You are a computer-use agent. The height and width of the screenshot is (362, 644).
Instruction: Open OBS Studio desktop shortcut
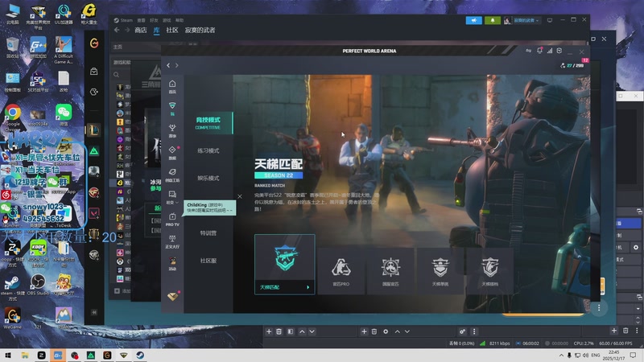(x=38, y=286)
